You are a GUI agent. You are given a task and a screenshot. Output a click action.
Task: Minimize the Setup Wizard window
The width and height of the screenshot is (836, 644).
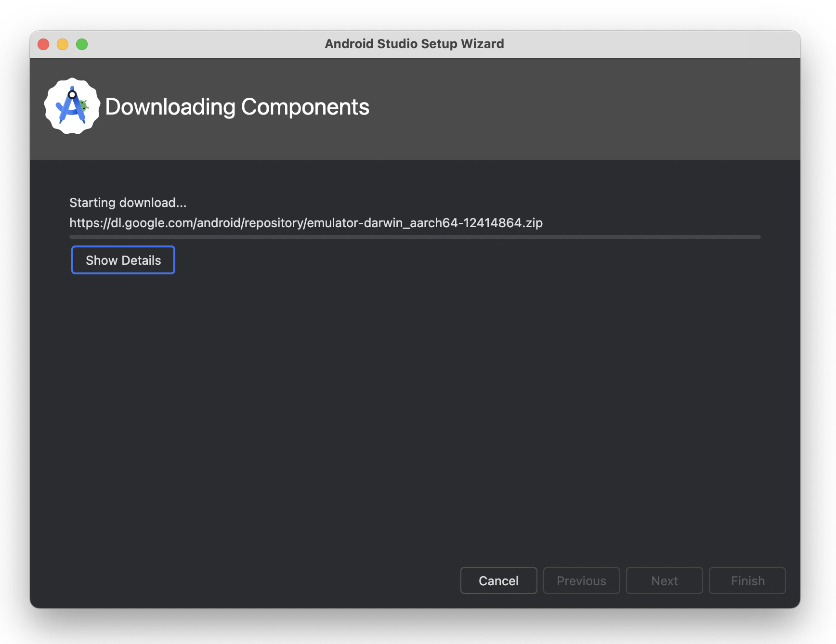click(63, 44)
